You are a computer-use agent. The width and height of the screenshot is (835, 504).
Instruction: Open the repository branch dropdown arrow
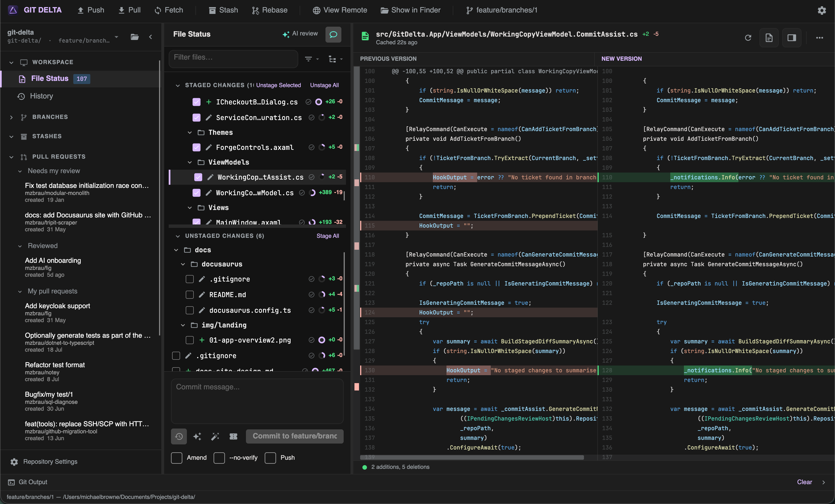(x=116, y=37)
